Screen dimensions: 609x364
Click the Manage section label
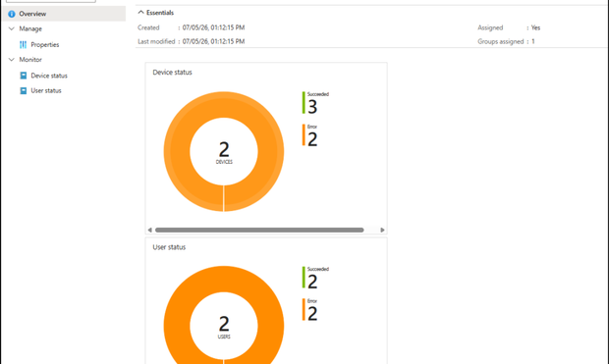30,28
